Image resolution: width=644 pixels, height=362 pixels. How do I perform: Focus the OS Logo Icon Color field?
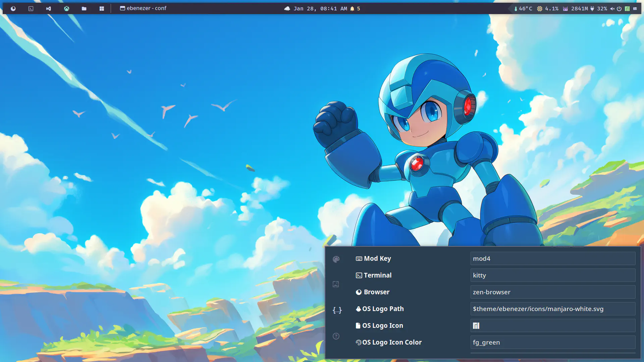tap(552, 342)
